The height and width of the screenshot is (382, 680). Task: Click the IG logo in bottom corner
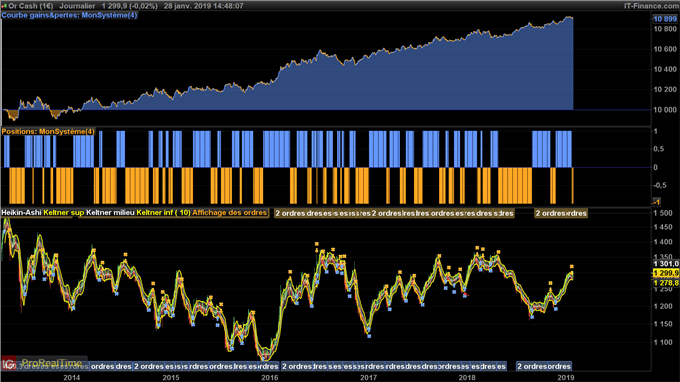8,363
